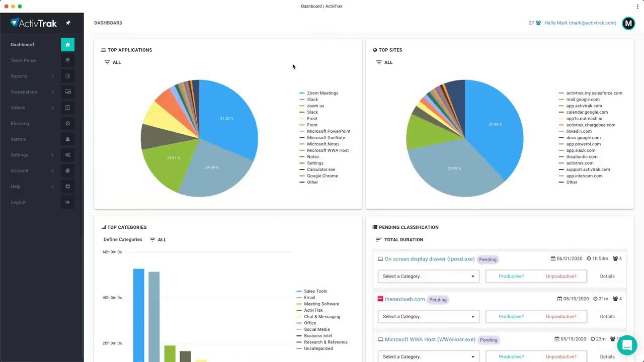Viewport: 644px width, 362px height.
Task: Open Team Pulse menu item
Action: click(x=23, y=60)
